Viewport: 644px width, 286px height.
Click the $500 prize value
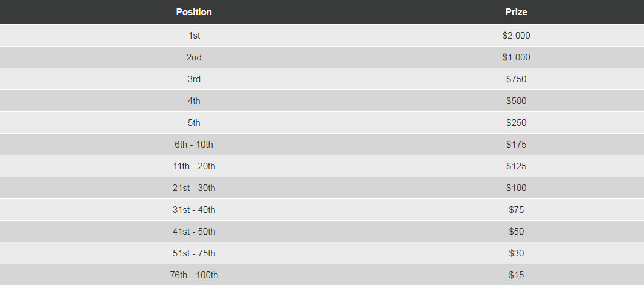(516, 101)
